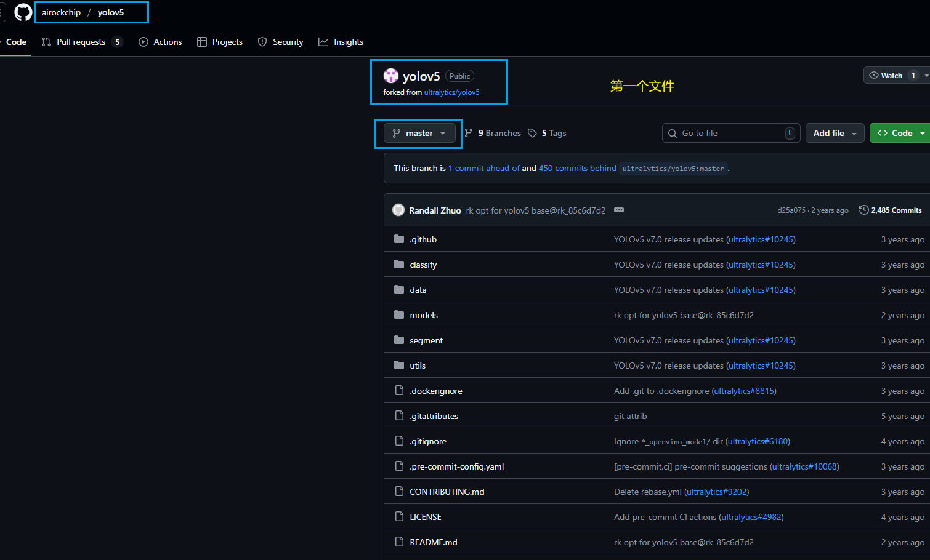The image size is (930, 560).
Task: Click the clock icon next to 2,485 Commits
Action: pyautogui.click(x=863, y=210)
